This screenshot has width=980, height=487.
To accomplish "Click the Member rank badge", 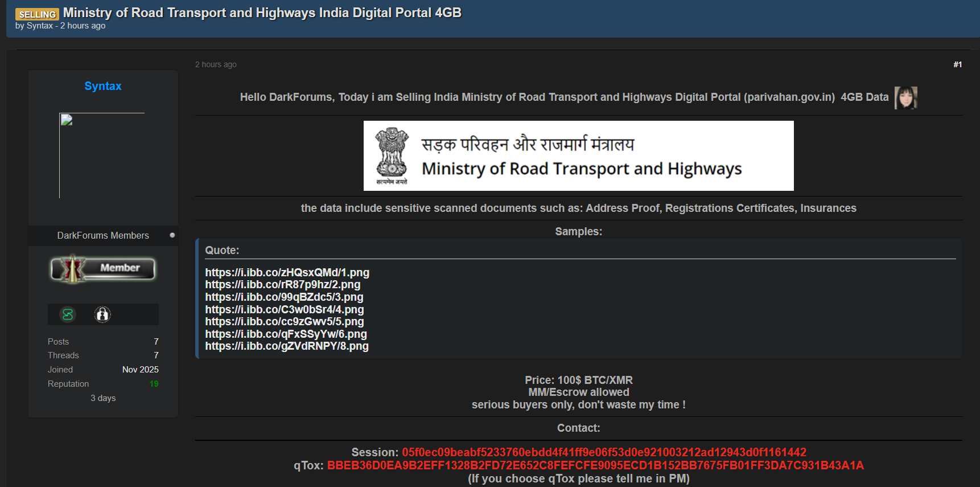I will (103, 269).
